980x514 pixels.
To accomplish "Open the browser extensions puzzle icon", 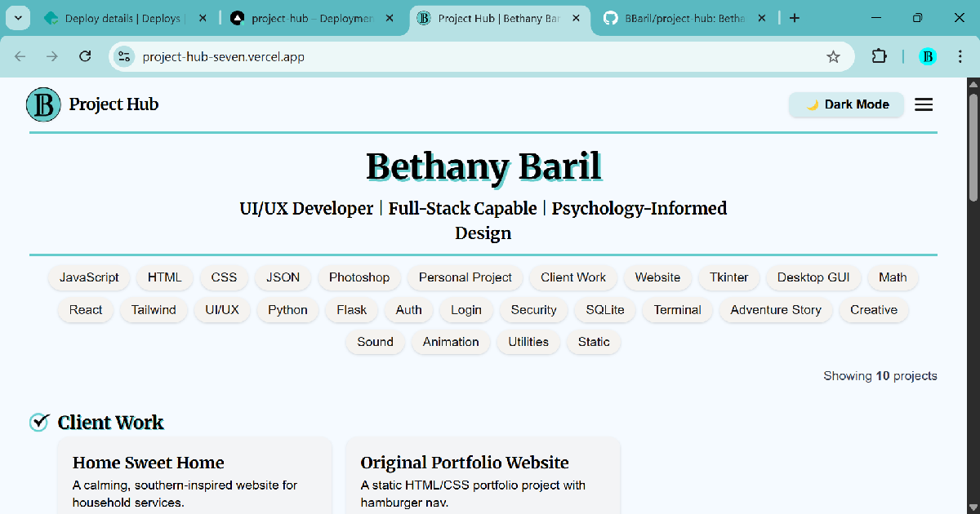I will 879,56.
